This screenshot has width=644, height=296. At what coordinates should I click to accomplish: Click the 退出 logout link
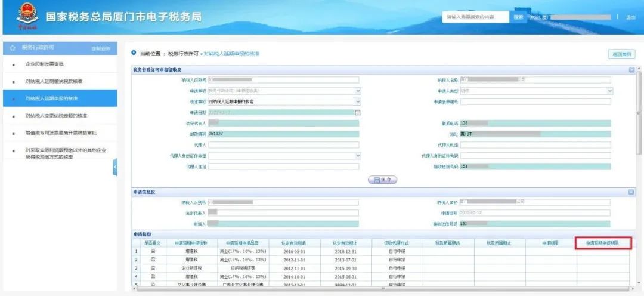[x=630, y=17]
